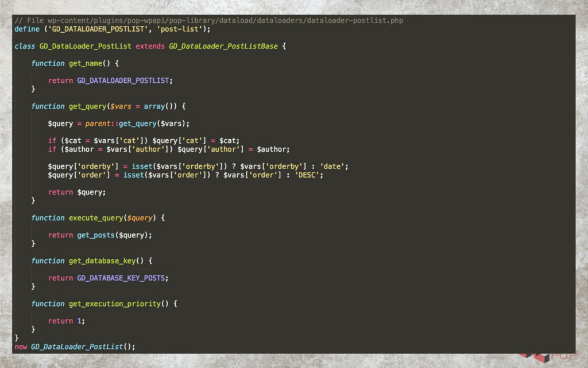Click $cat at start of if condition
The width and height of the screenshot is (588, 368).
(x=73, y=141)
